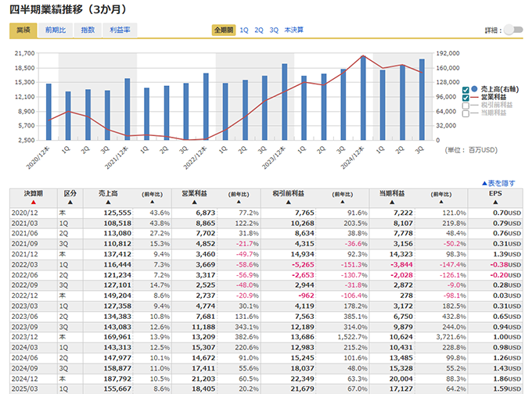Screen dimensions: 532x394
Task: Filter chart by 本決算 period
Action: pyautogui.click(x=294, y=30)
